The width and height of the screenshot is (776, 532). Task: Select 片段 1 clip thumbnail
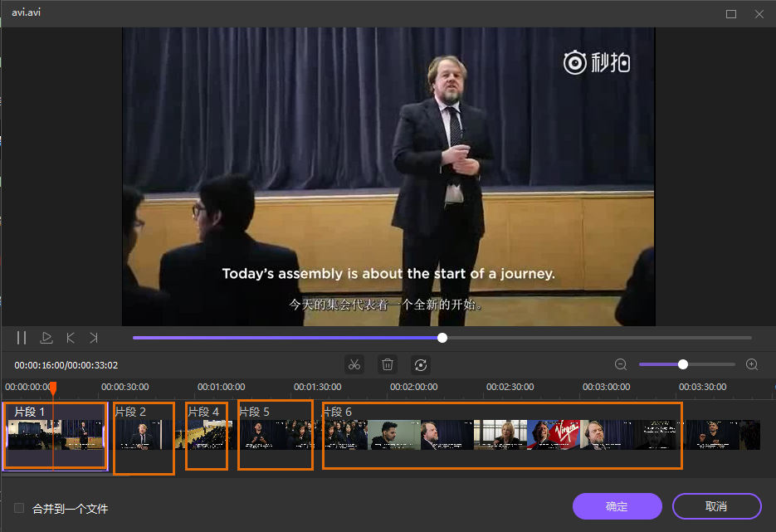[x=55, y=436]
